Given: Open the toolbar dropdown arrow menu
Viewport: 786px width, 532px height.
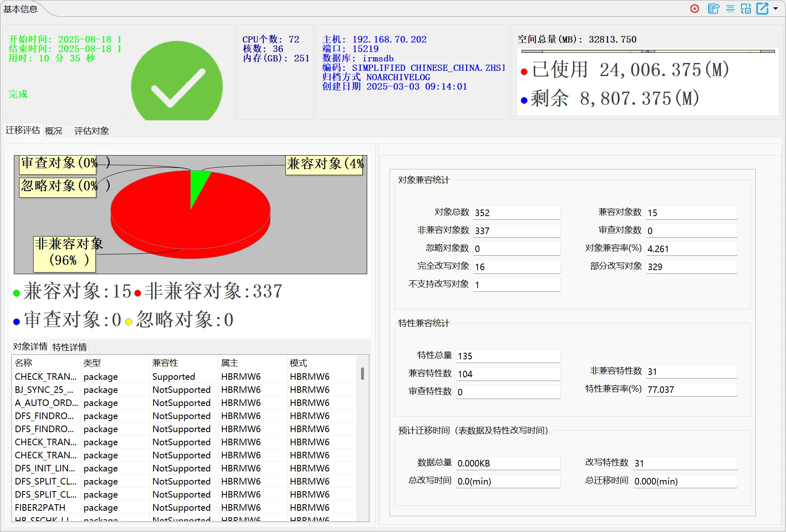Looking at the screenshot, I should (x=775, y=9).
